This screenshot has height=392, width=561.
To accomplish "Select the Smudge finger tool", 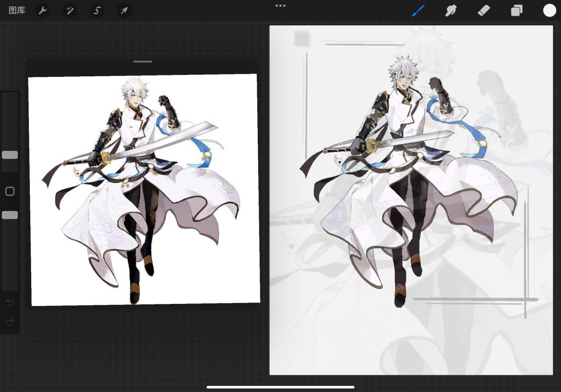I will tap(451, 11).
